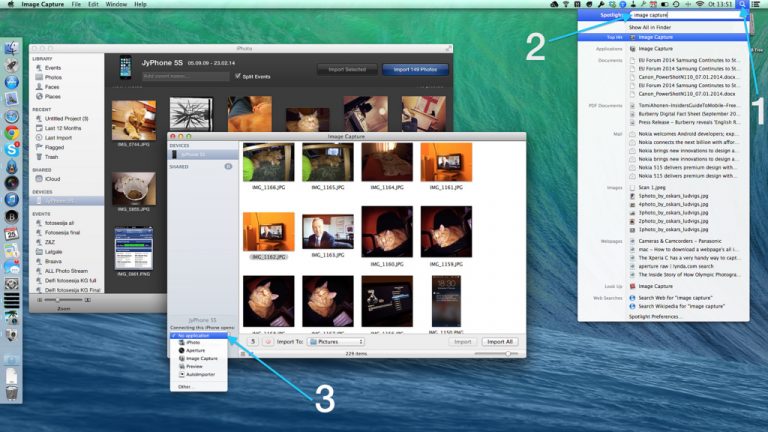Choose Other… in connecting-opens menu
The image size is (768, 432).
click(x=199, y=386)
